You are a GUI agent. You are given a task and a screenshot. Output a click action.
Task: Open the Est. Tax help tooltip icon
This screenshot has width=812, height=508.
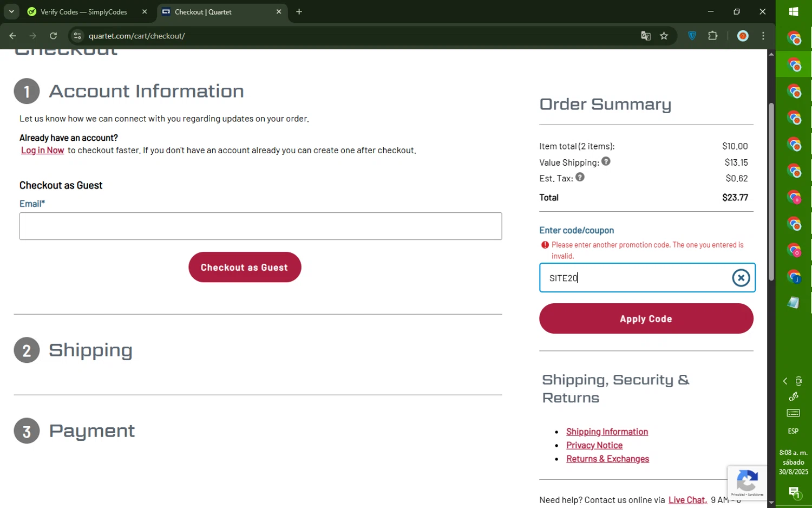pyautogui.click(x=580, y=177)
